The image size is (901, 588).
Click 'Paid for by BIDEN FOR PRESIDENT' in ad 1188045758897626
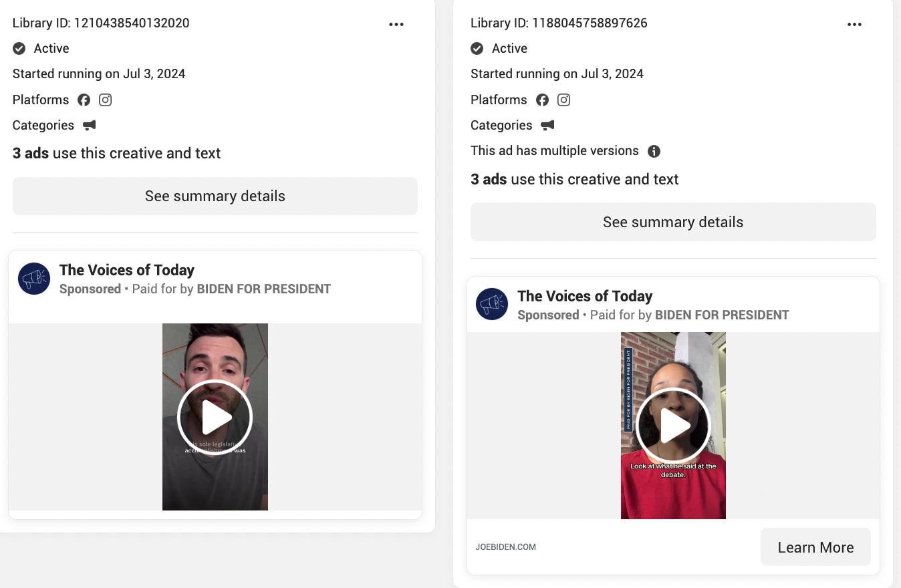click(690, 315)
